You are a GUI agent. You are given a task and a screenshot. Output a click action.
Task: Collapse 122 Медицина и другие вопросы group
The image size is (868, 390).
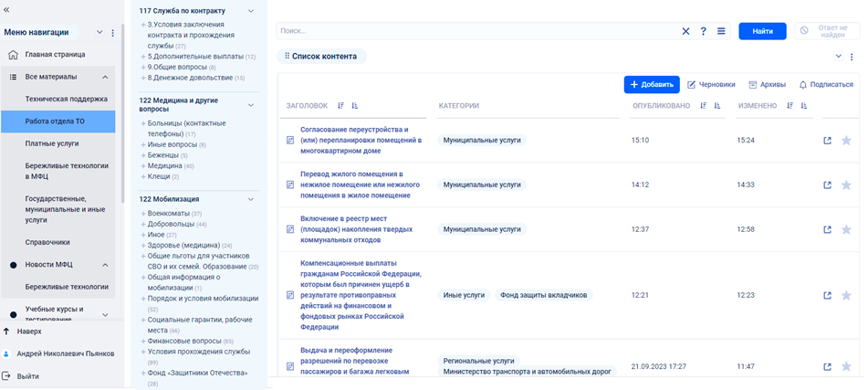point(251,105)
